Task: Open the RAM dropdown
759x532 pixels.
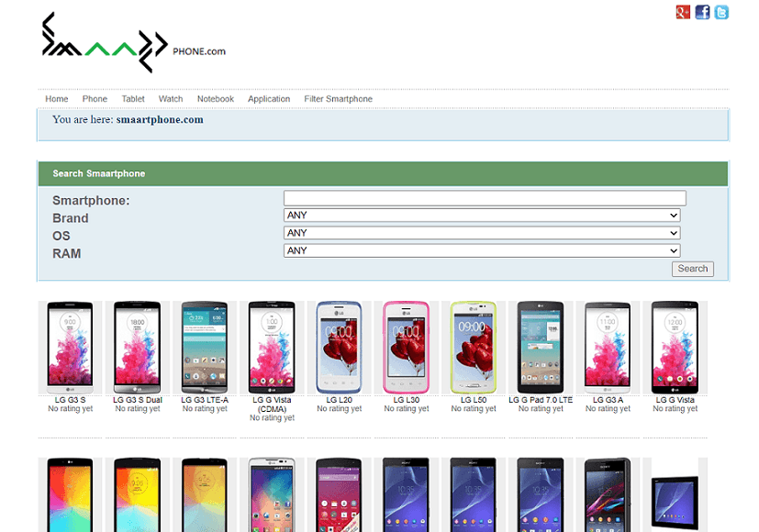Action: coord(482,250)
